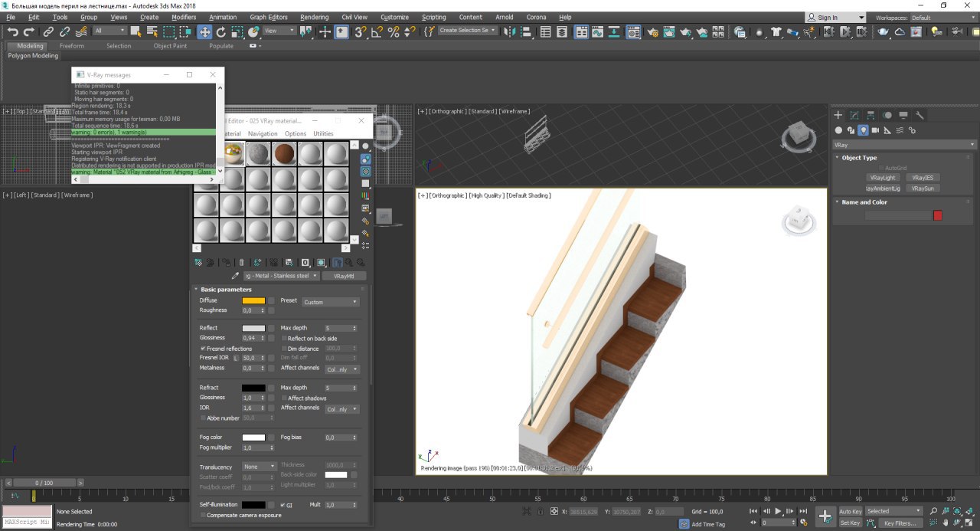Click the Undo arrow in main toolbar
Screen dimensions: 980x531
coord(13,31)
